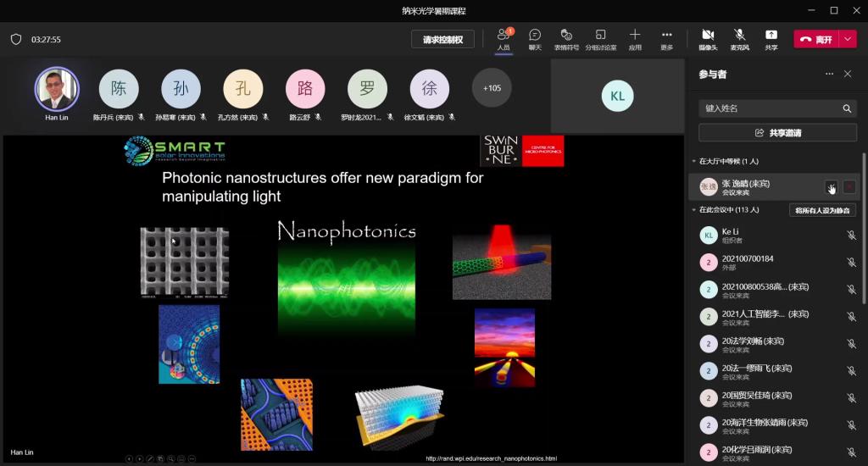The width and height of the screenshot is (868, 466).
Task: Toggle mute icon for Ke Li
Action: 851,236
